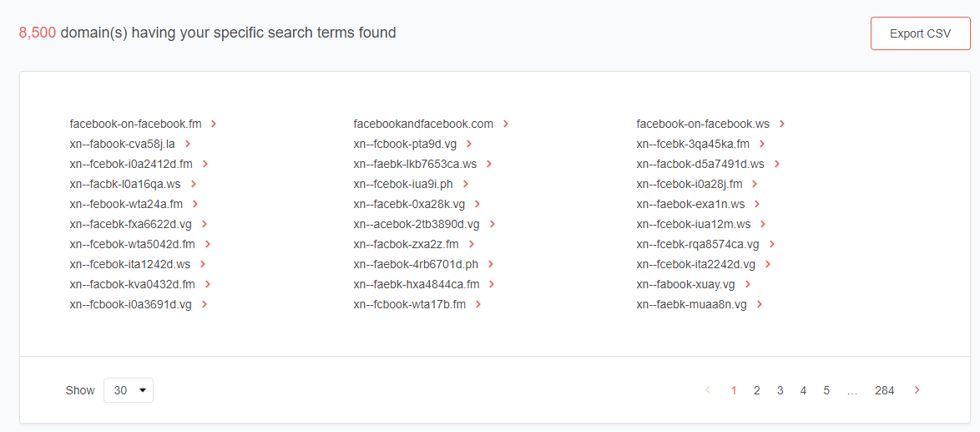Click arrow beside xn--fcebk-rqa8574ca.vg
The image size is (980, 432).
[772, 244]
